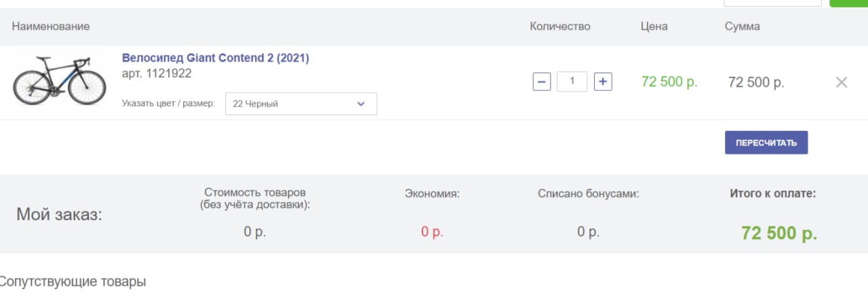Click the 0 р. value under Списано бонусами
The height and width of the screenshot is (304, 868).
click(x=589, y=232)
